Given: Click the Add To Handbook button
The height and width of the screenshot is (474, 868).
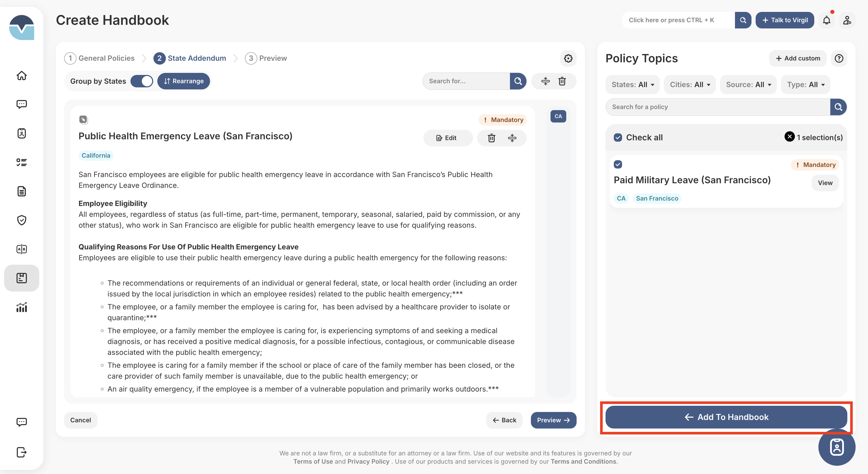Looking at the screenshot, I should pyautogui.click(x=726, y=417).
